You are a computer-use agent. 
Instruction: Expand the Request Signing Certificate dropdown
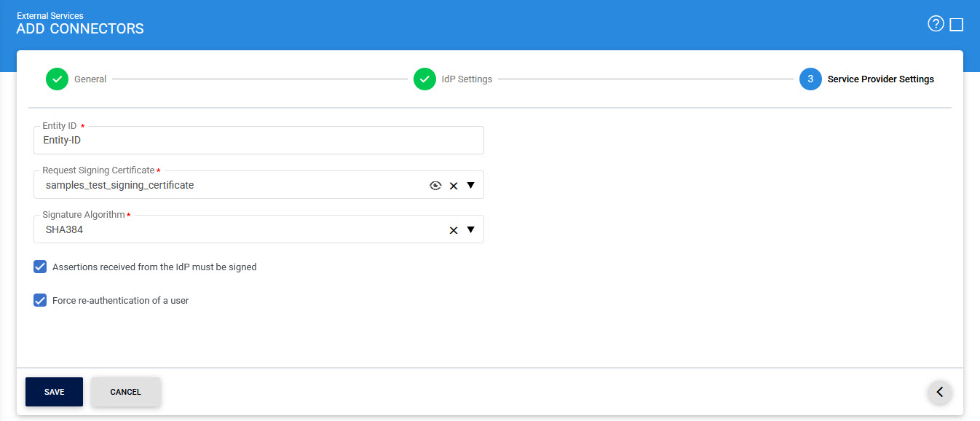pos(470,185)
